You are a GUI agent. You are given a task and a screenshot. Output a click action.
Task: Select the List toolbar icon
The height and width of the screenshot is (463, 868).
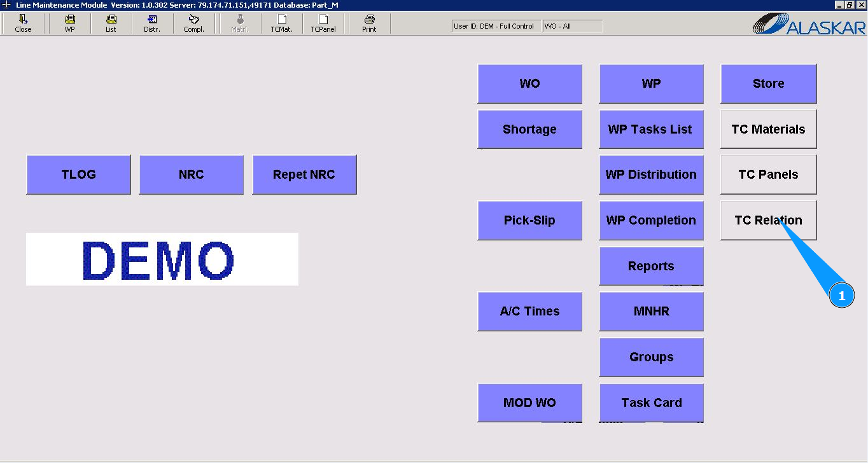[x=111, y=24]
